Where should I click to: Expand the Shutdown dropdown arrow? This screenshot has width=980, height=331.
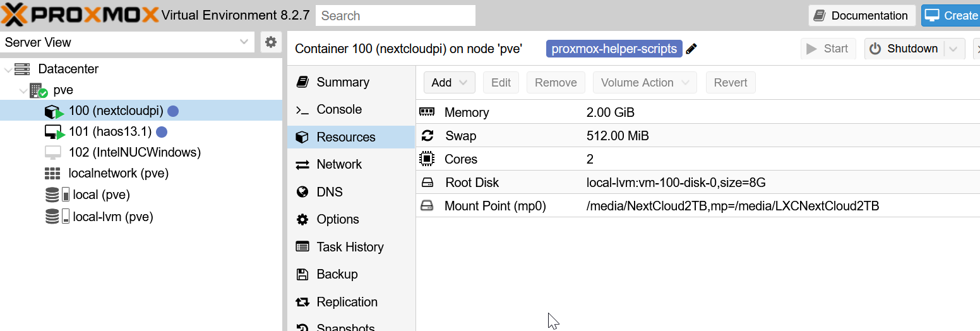click(954, 49)
